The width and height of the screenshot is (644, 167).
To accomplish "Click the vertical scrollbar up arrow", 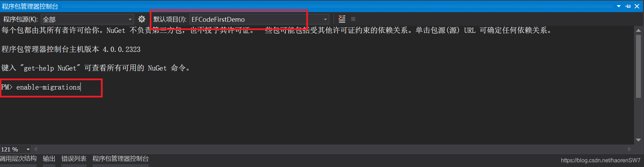I will (x=638, y=30).
